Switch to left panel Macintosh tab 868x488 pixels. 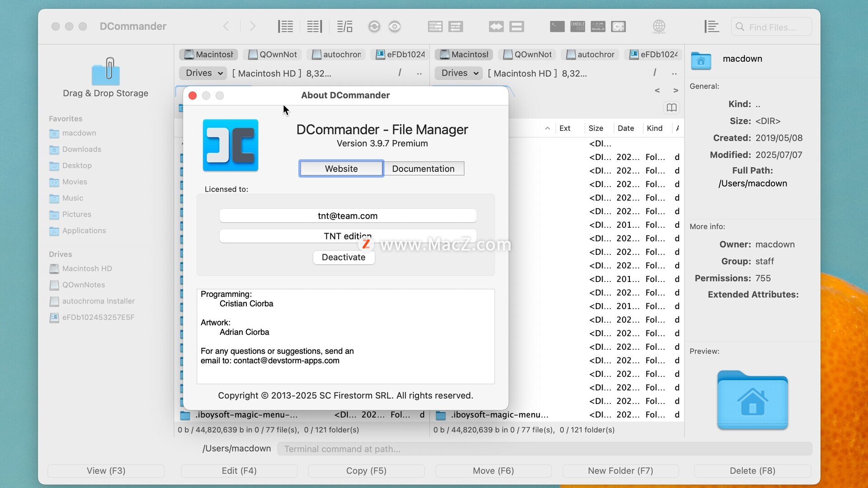(208, 54)
